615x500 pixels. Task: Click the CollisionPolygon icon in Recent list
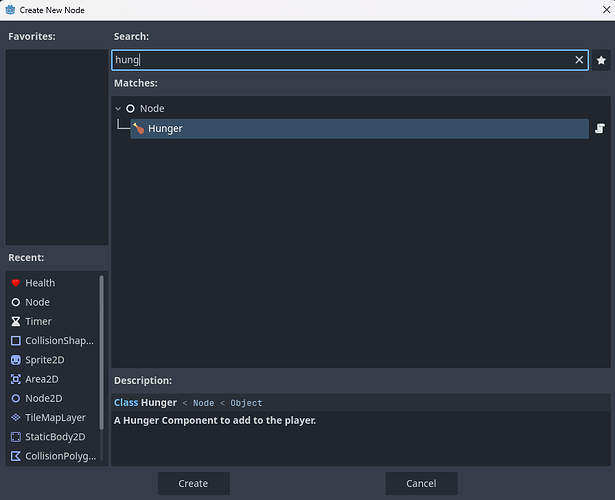pos(16,456)
